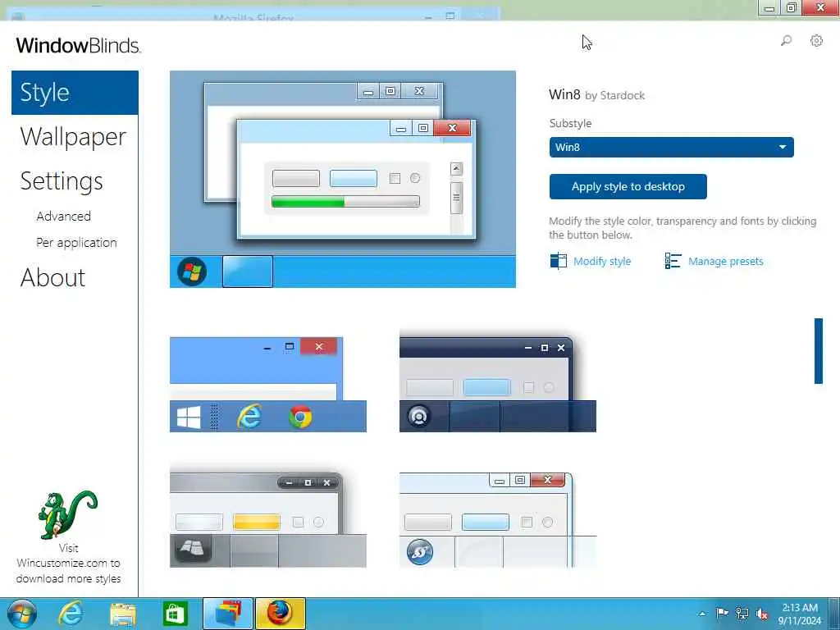Screen dimensions: 840x630
Task: Click the blue vertical scrollbar thumb
Action: coord(818,351)
